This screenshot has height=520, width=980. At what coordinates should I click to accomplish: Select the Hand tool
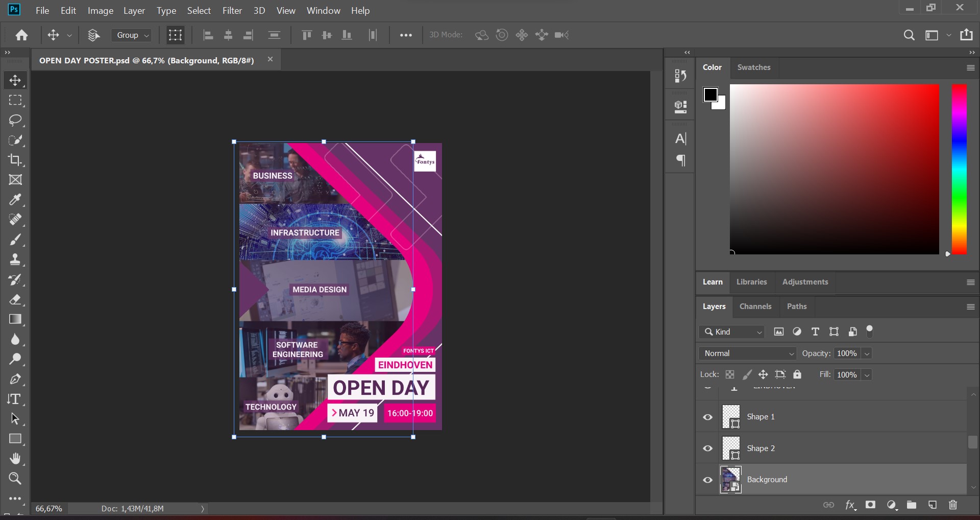[x=15, y=459]
